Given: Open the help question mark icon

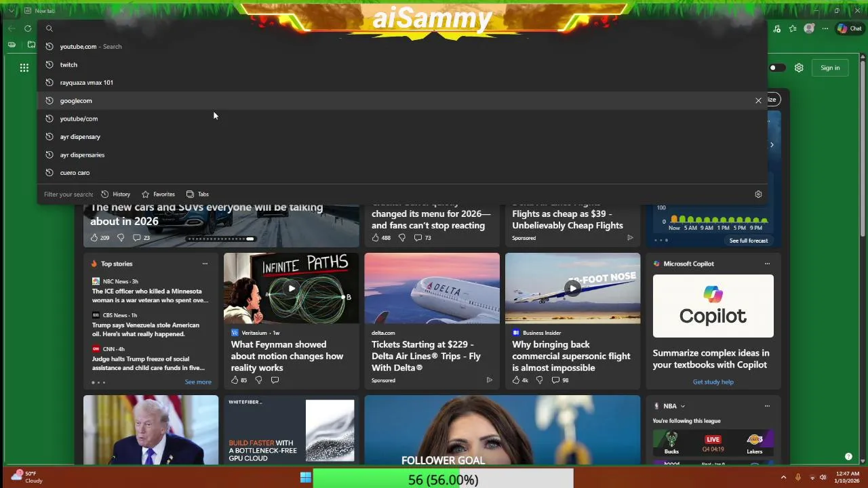Looking at the screenshot, I should pyautogui.click(x=848, y=456).
